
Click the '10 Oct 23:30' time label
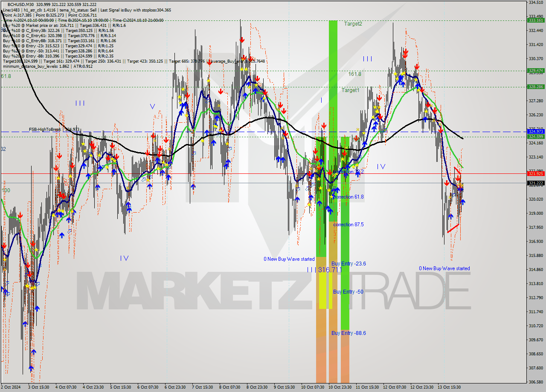point(339,387)
